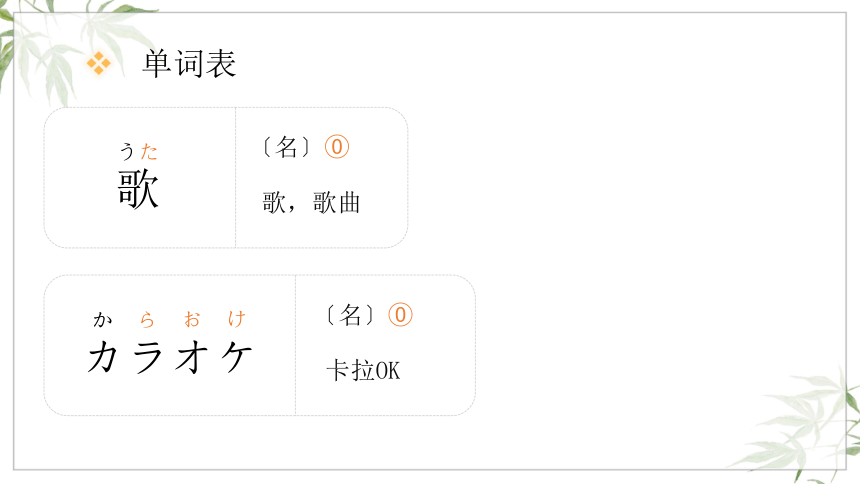
Task: Click the katakana ケ character
Action: click(x=237, y=357)
